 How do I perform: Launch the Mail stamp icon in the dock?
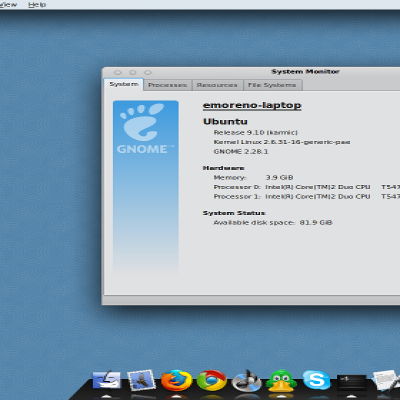141,380
